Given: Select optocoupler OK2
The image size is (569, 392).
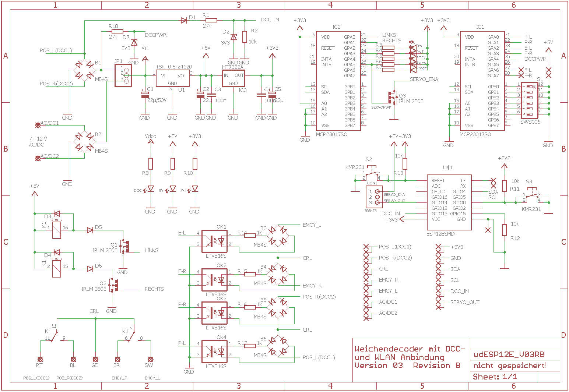Looking at the screenshot, I should 215,279.
